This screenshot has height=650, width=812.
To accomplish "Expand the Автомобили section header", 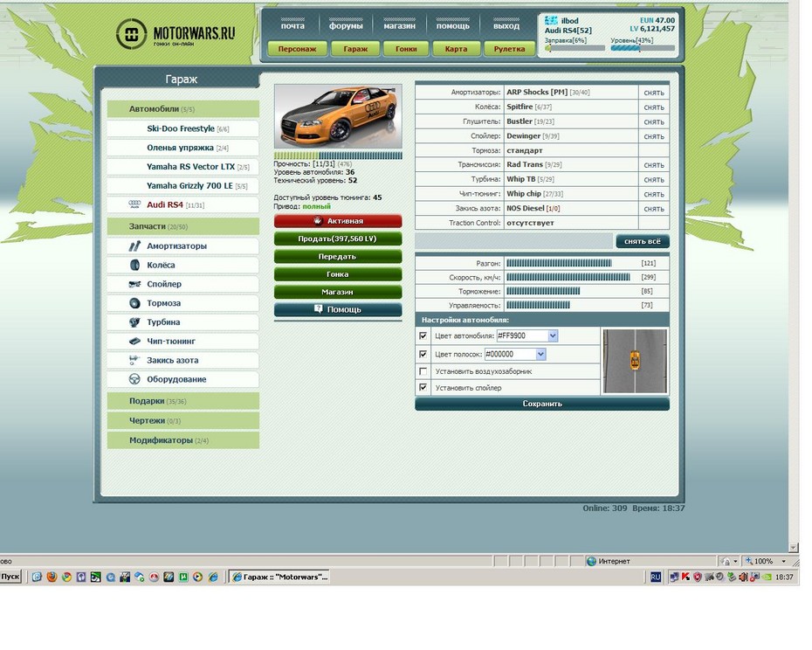I will (x=182, y=109).
